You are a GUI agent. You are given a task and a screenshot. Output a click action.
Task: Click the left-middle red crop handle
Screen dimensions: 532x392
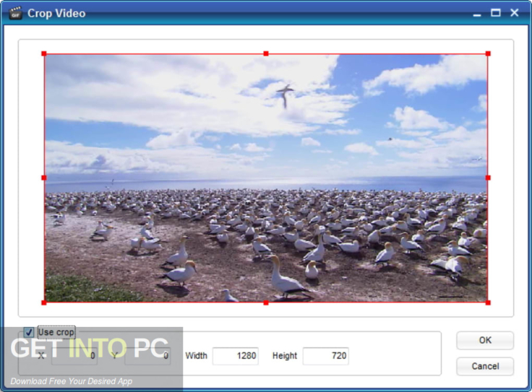pyautogui.click(x=44, y=178)
